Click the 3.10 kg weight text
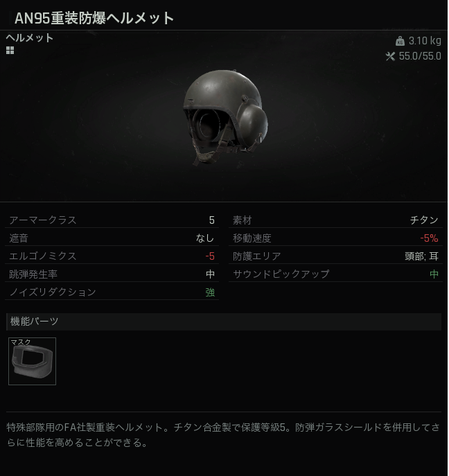Screen dimensions: 449x476 [425, 41]
